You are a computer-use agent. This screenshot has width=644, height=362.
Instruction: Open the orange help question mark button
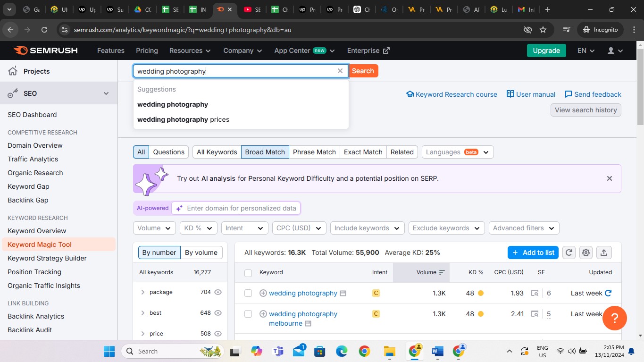(615, 318)
